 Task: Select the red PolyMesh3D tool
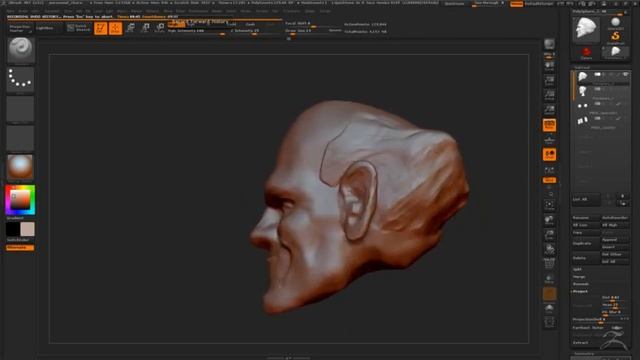click(586, 53)
